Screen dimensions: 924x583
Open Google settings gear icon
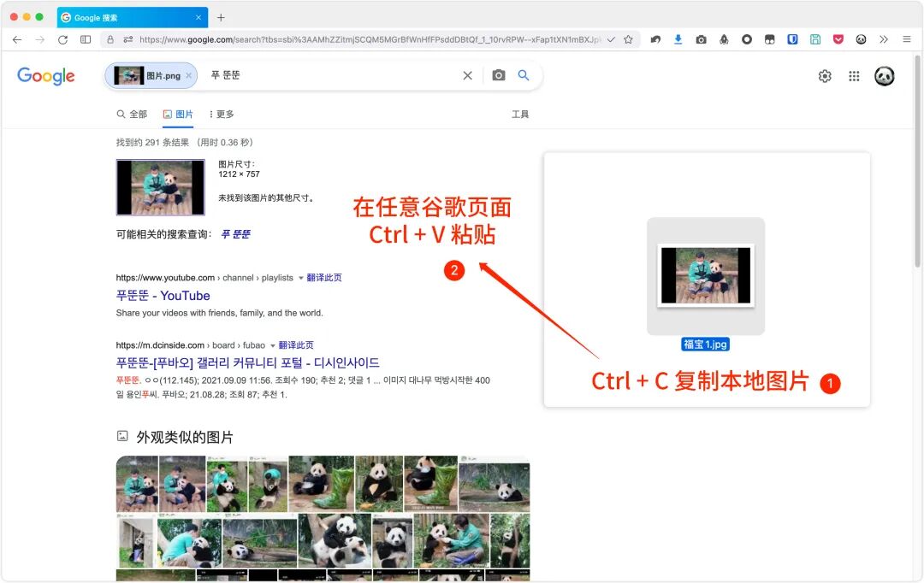pyautogui.click(x=825, y=76)
